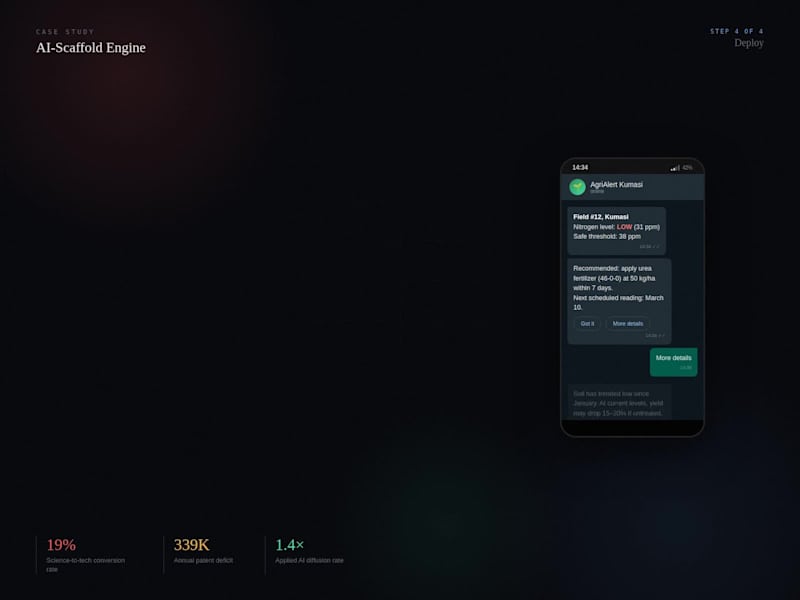Viewport: 800px width, 600px height.
Task: Click the 'STEP 4 OF 4' indicator
Action: [737, 31]
